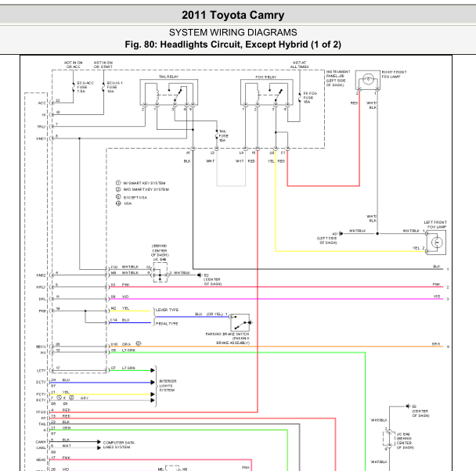Click the 'CANH' terminal label
476x471 pixels.
click(x=41, y=442)
